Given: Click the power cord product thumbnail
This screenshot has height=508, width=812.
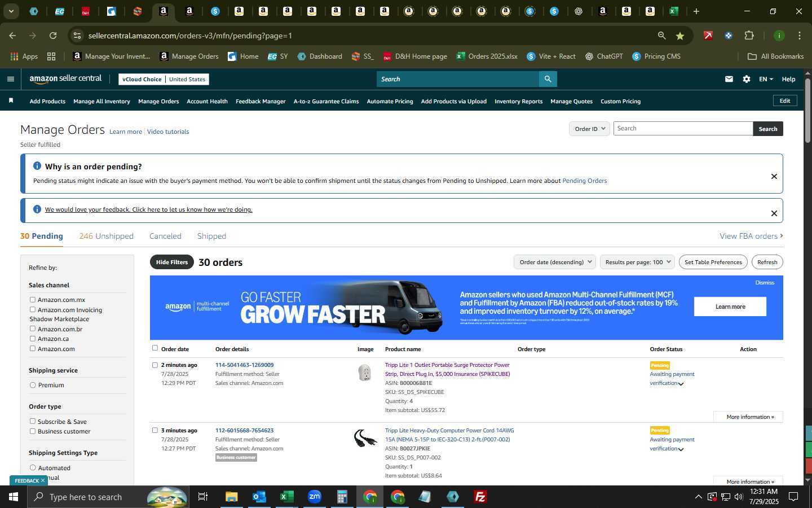Looking at the screenshot, I should point(365,438).
